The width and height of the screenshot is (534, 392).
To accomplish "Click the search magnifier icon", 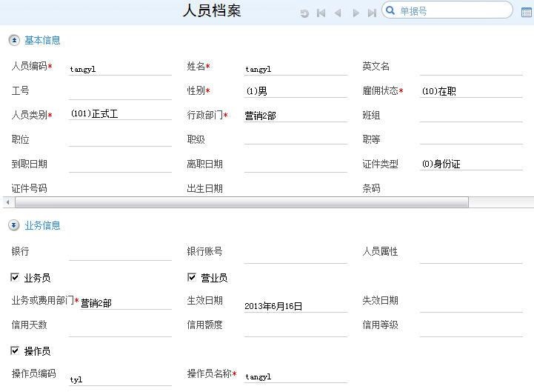I will (390, 10).
